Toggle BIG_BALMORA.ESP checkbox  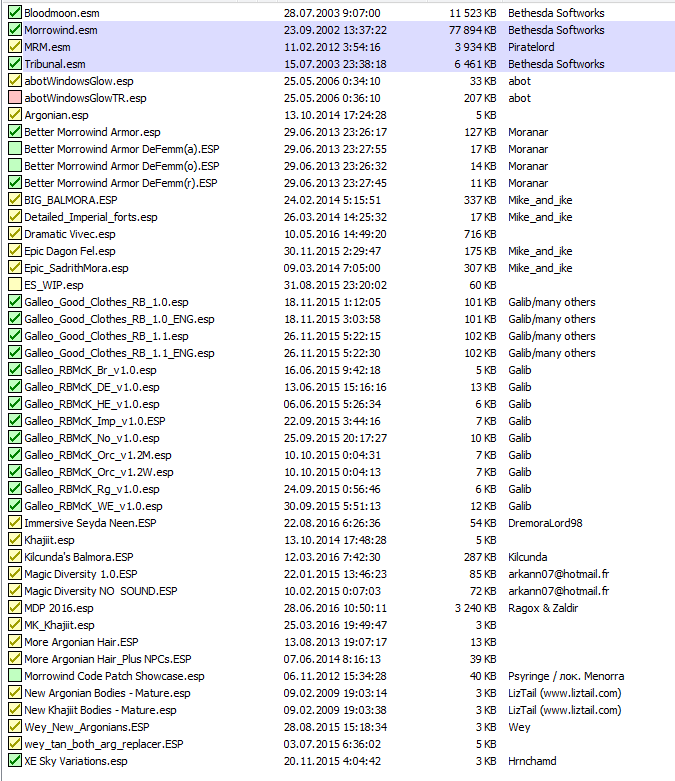pyautogui.click(x=15, y=200)
